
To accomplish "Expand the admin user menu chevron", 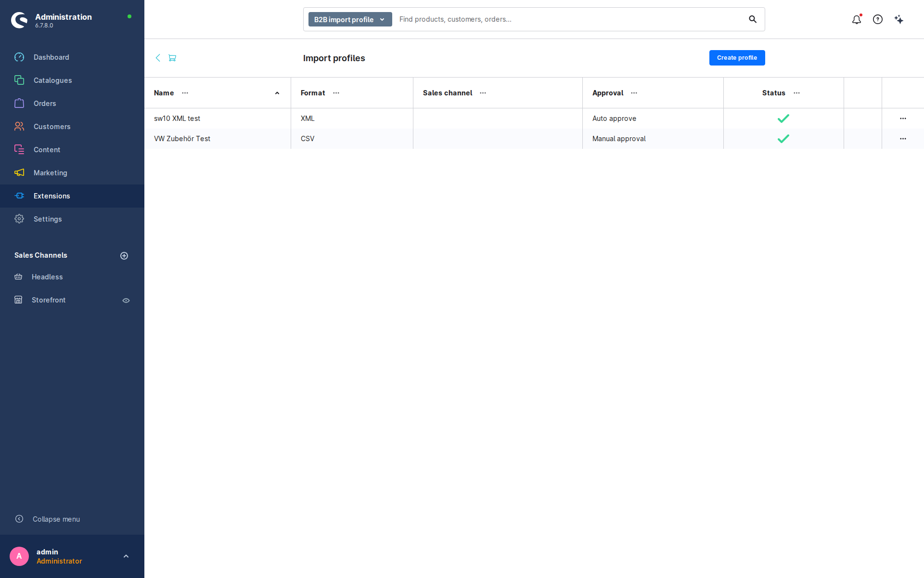I will coord(126,556).
